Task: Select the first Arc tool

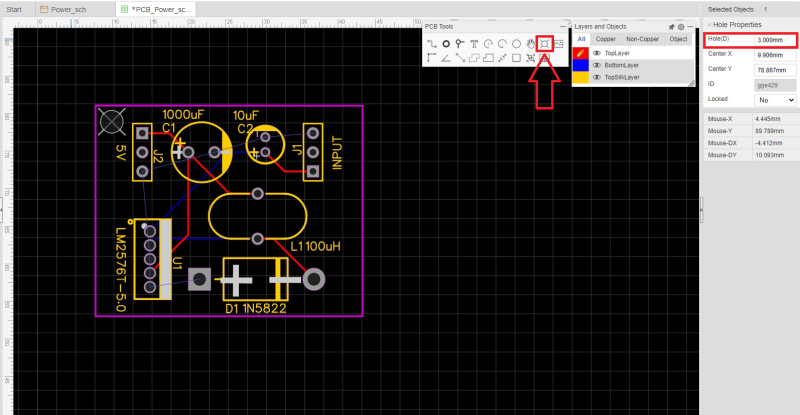Action: 488,44
